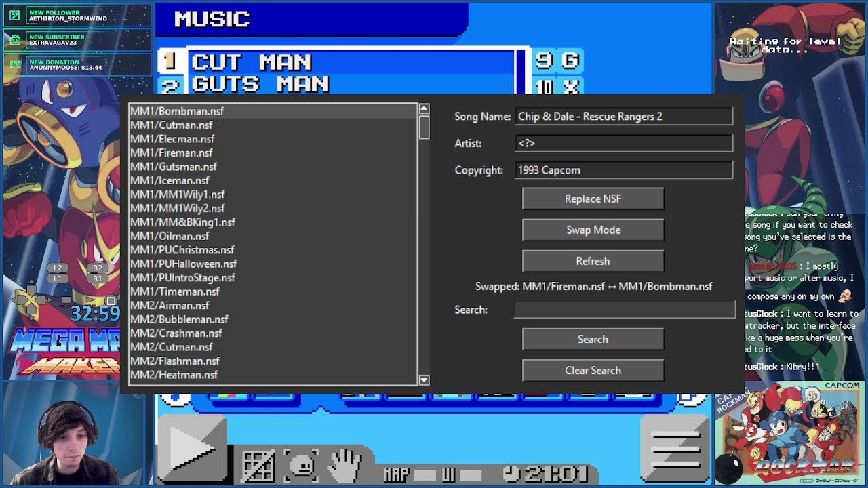Image resolution: width=868 pixels, height=488 pixels.
Task: Select MM1/MM&BKing1.nsf in the list
Action: [273, 222]
